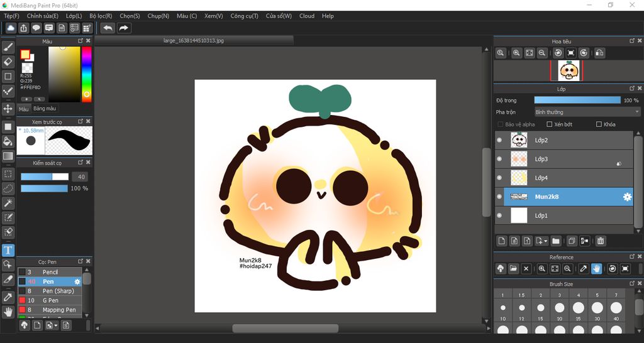
Task: Select the Move tool
Action: [x=8, y=109]
